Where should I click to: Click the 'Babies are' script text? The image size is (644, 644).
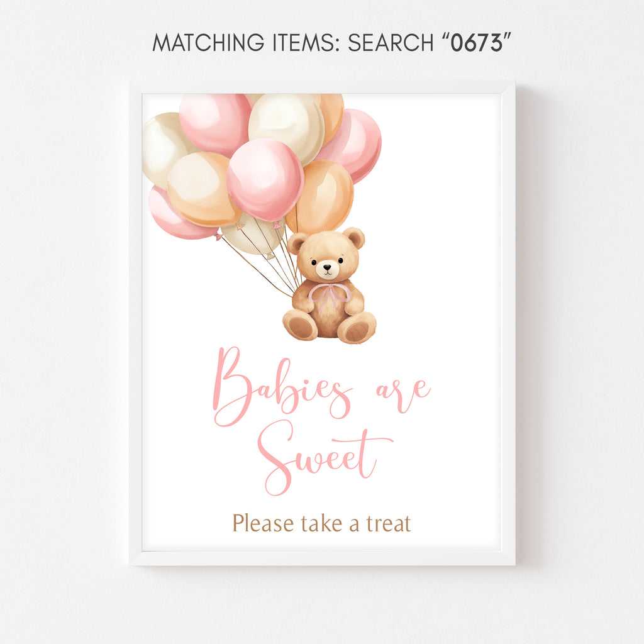click(x=321, y=386)
